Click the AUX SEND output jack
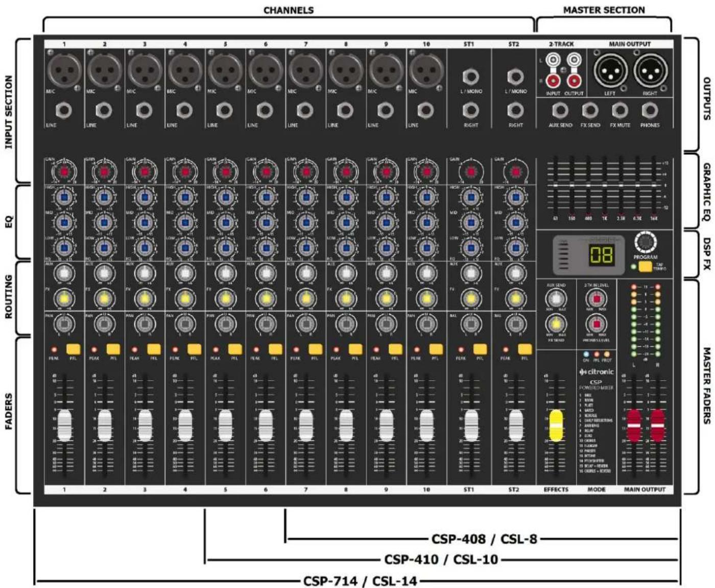Viewport: 715px width, 588px height. [560, 110]
